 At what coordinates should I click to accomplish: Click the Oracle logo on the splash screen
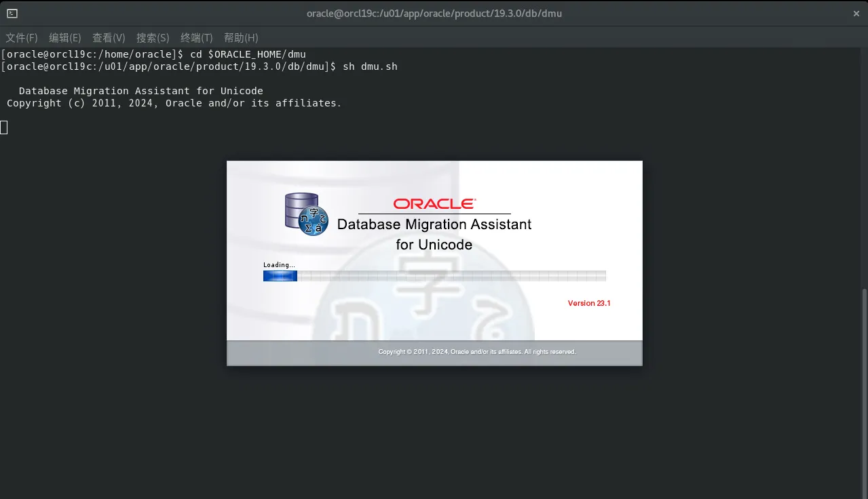click(434, 203)
